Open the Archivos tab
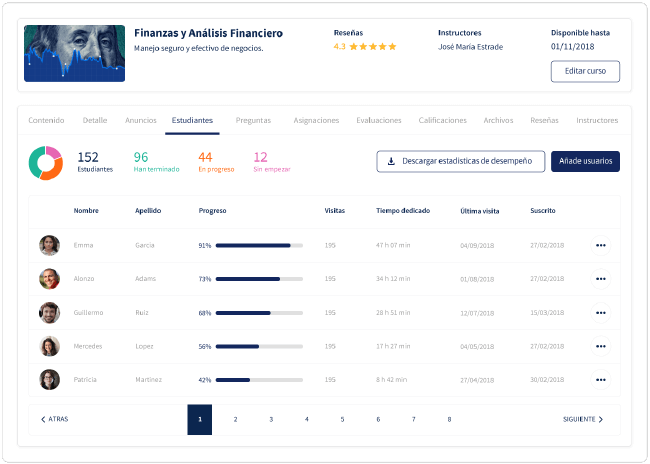650x464 pixels. [x=498, y=120]
